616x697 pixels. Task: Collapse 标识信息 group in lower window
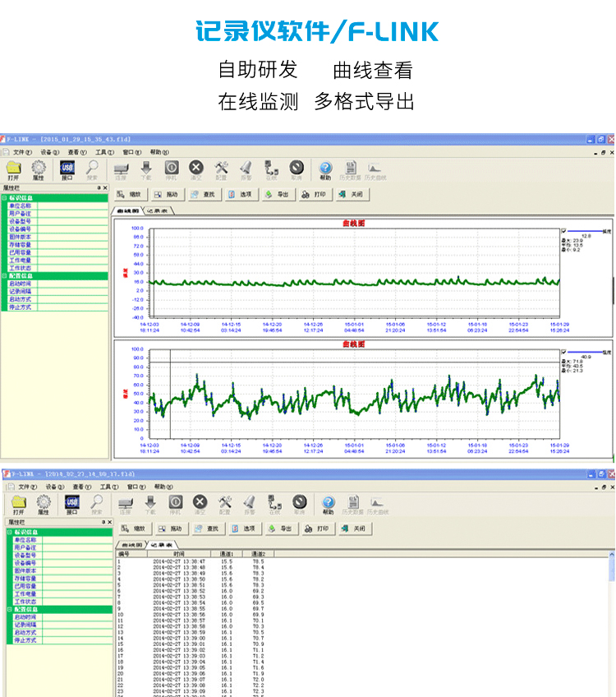click(9, 532)
